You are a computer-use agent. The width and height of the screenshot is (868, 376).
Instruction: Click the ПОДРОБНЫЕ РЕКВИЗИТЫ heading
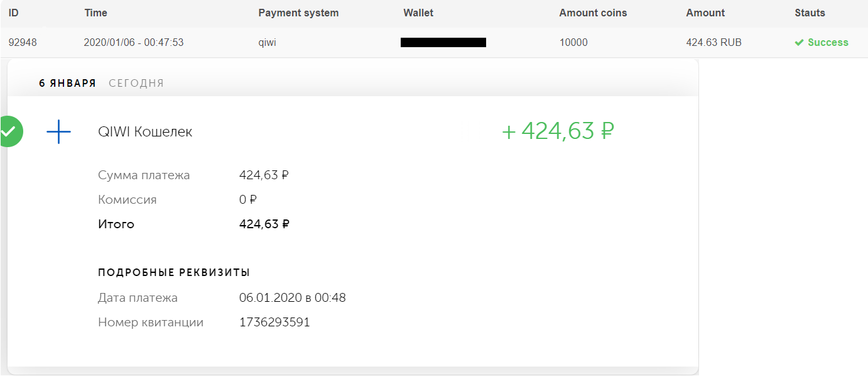pyautogui.click(x=174, y=273)
